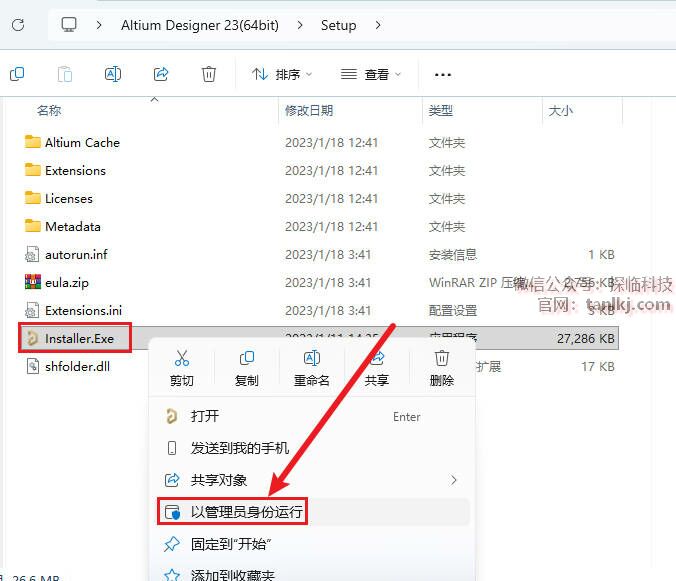Click the Licenses folder icon

[33, 198]
